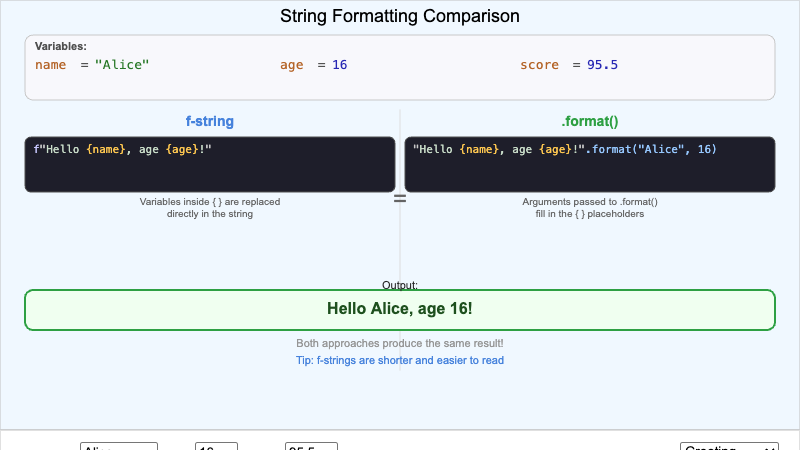Click the "Alice" value in the Variables panel
The height and width of the screenshot is (450, 800).
122,65
